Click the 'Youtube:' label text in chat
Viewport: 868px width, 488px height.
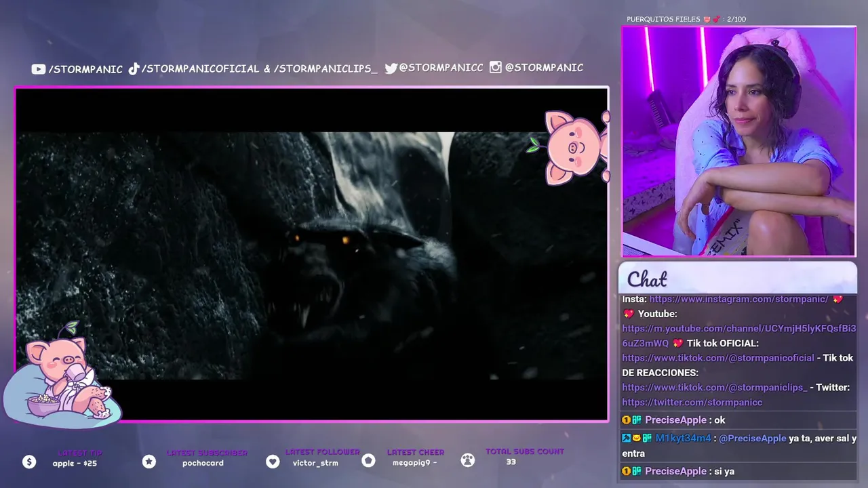coord(658,314)
